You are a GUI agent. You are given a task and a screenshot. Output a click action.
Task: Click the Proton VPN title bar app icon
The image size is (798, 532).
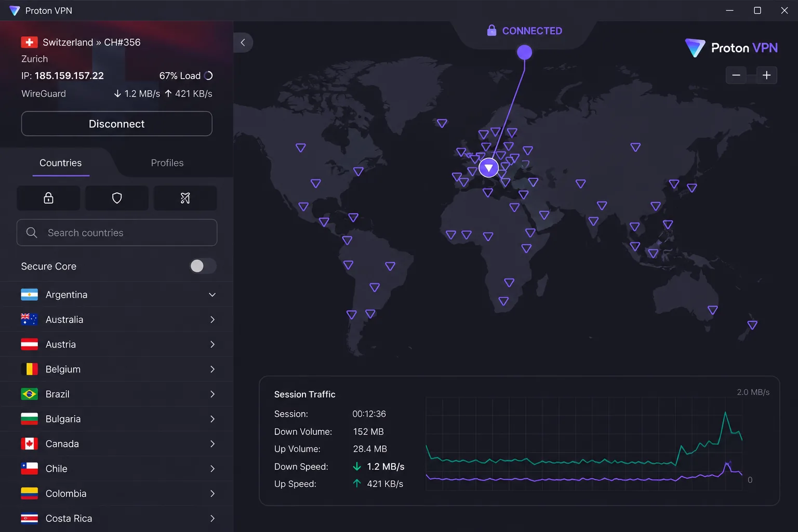15,10
